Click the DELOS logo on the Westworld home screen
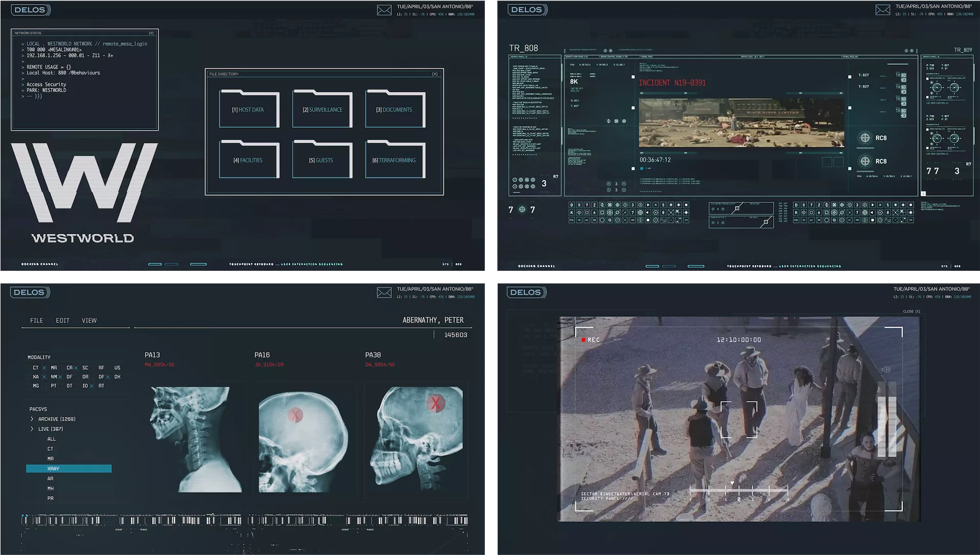The width and height of the screenshot is (980, 555). [x=31, y=10]
